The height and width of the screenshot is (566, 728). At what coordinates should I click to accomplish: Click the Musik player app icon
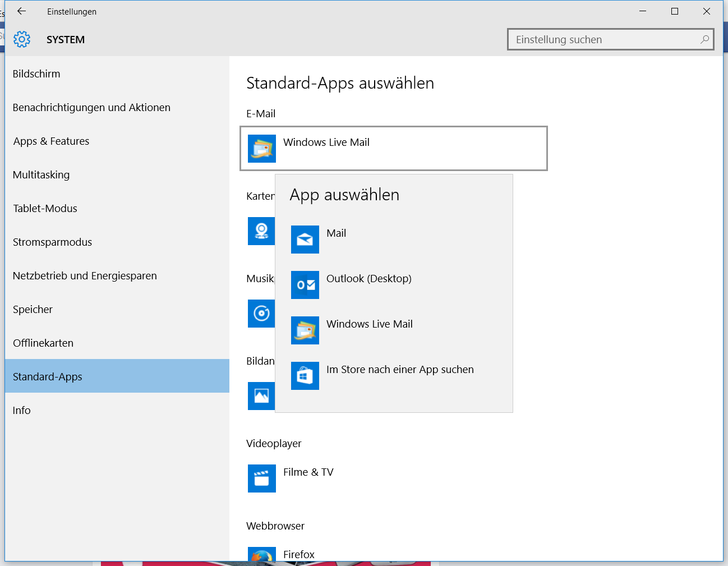point(261,314)
